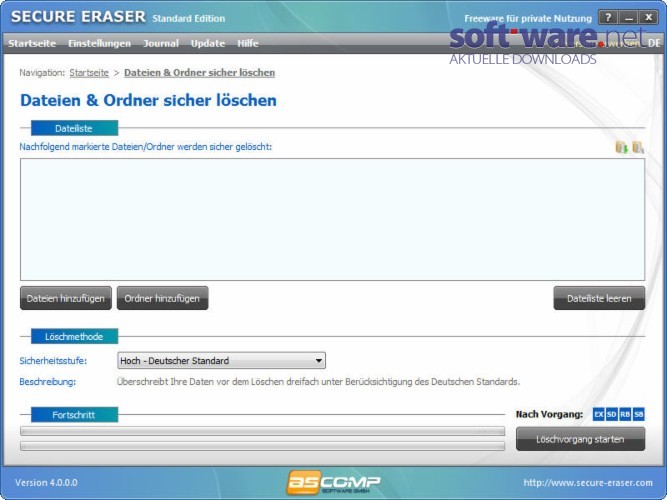Image resolution: width=667 pixels, height=500 pixels.
Task: Close the Secure Eraser window
Action: pyautogui.click(x=648, y=17)
